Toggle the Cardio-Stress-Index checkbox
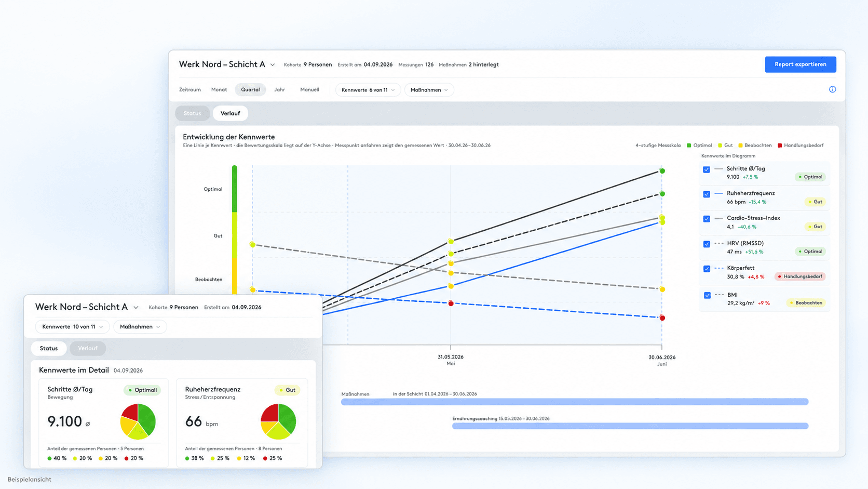Viewport: 868px width, 489px height. pos(707,219)
